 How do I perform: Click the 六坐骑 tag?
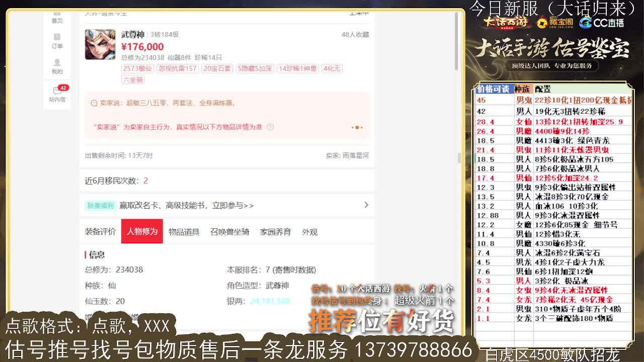tap(133, 79)
